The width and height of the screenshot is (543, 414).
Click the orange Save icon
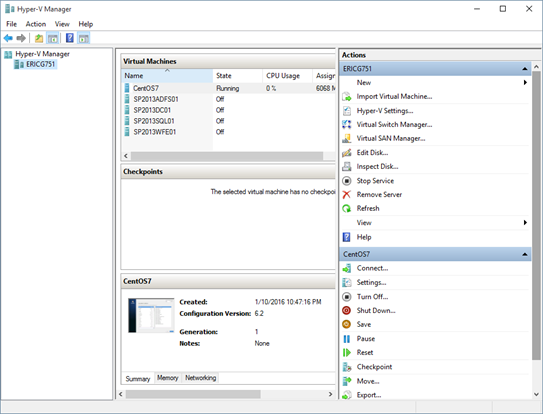pos(347,325)
